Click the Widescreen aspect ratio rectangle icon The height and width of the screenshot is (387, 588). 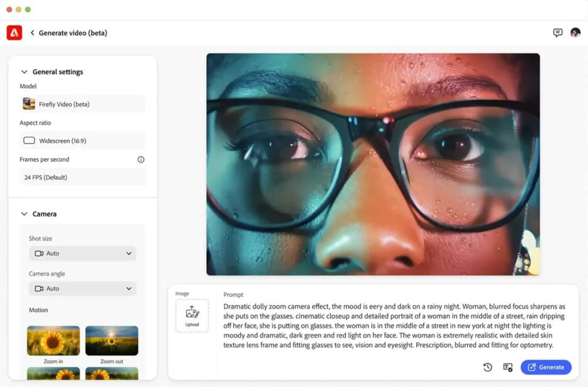click(x=29, y=141)
